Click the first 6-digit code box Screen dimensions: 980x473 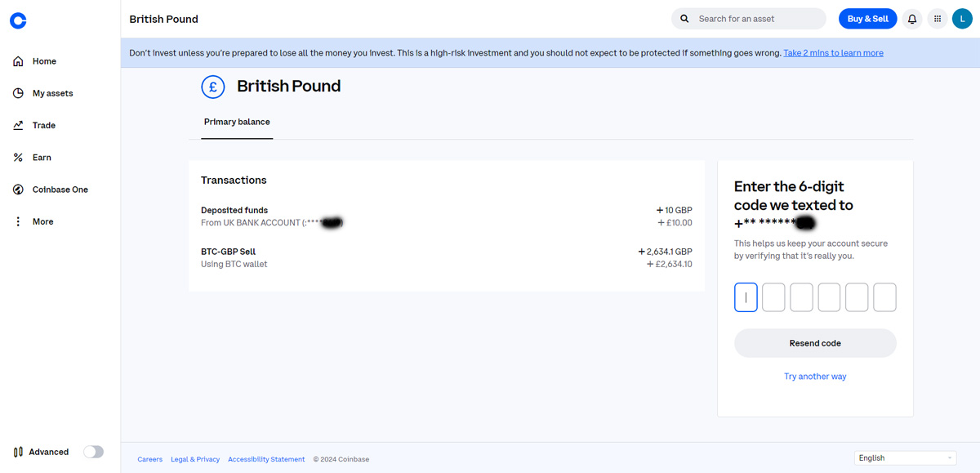point(746,297)
